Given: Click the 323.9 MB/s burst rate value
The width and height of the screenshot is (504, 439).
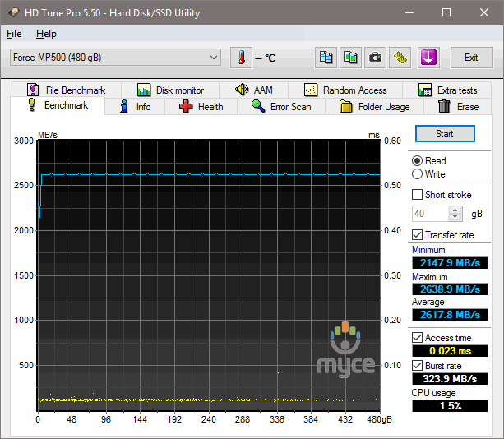Looking at the screenshot, I should click(450, 379).
